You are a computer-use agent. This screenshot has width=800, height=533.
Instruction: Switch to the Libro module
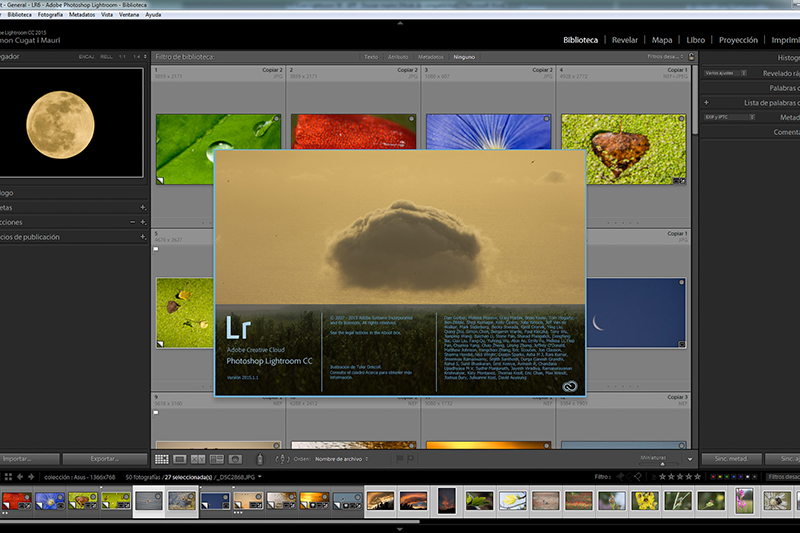(x=695, y=40)
